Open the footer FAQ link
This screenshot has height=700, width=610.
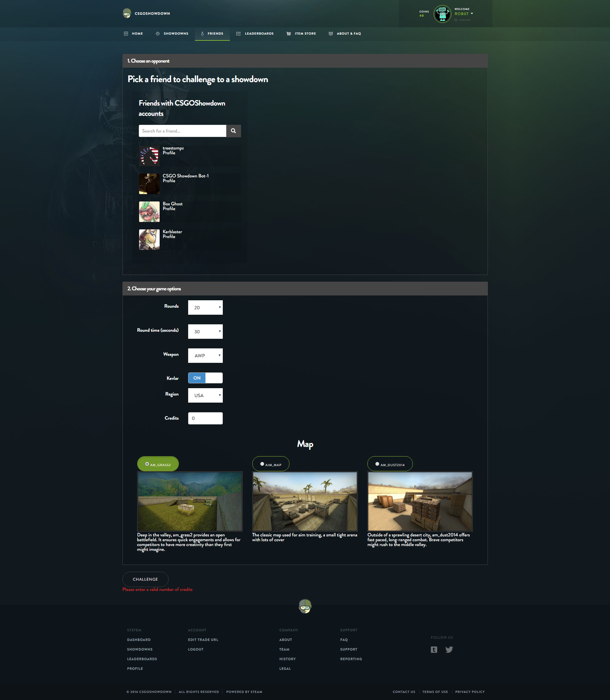pos(344,640)
